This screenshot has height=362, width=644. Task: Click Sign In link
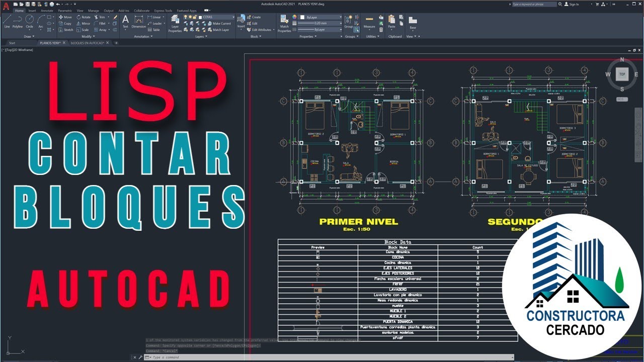tap(572, 4)
